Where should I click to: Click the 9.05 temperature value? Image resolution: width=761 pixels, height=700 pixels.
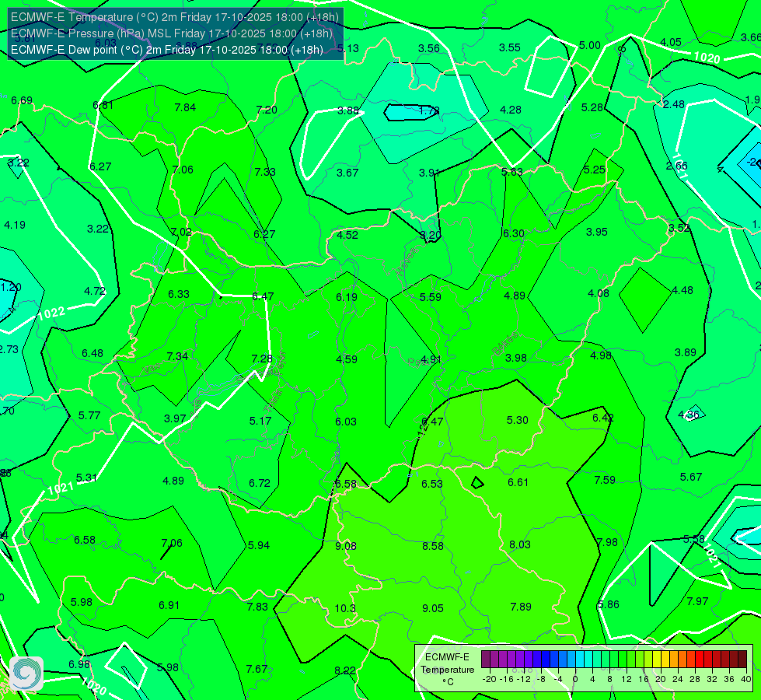coord(432,608)
